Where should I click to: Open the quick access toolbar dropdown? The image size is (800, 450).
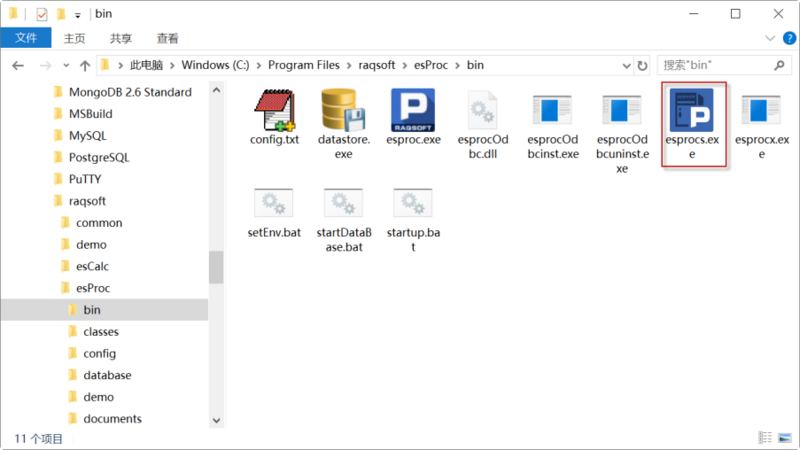point(78,15)
